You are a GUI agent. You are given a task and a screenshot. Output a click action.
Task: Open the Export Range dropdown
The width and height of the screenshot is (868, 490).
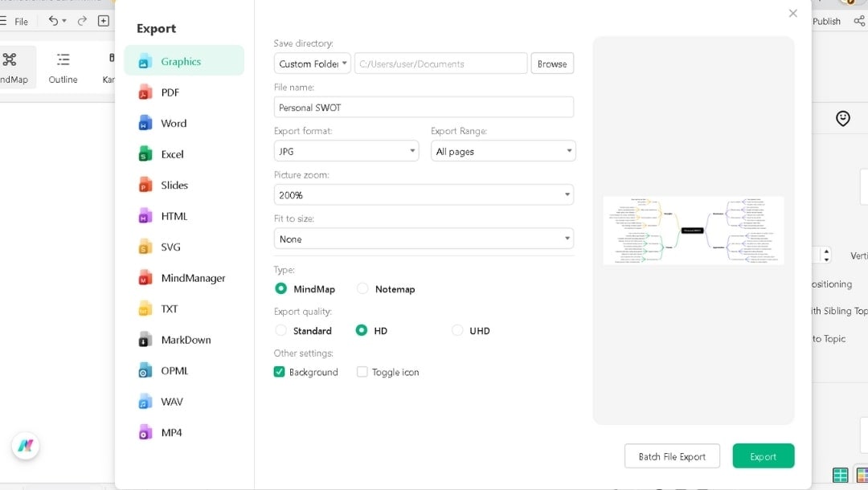tap(503, 151)
